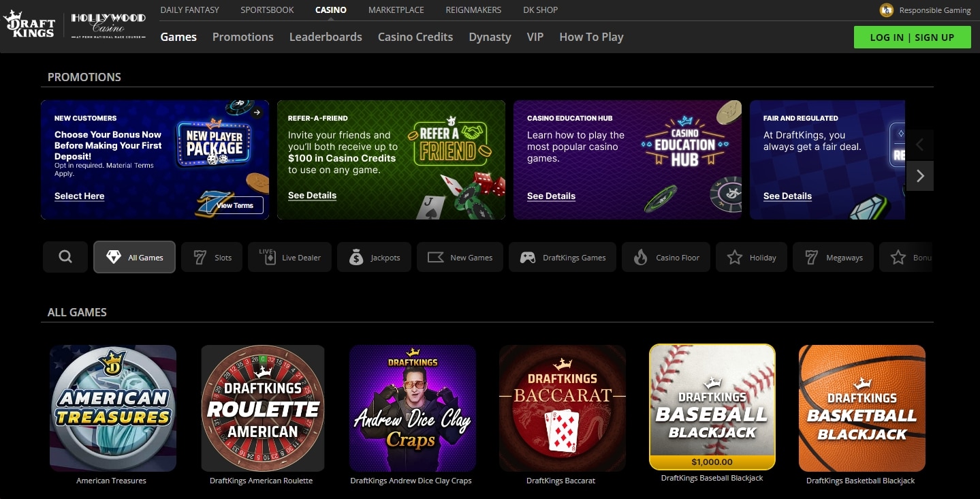Click See Details on Fair and Regulated promo

tap(787, 196)
